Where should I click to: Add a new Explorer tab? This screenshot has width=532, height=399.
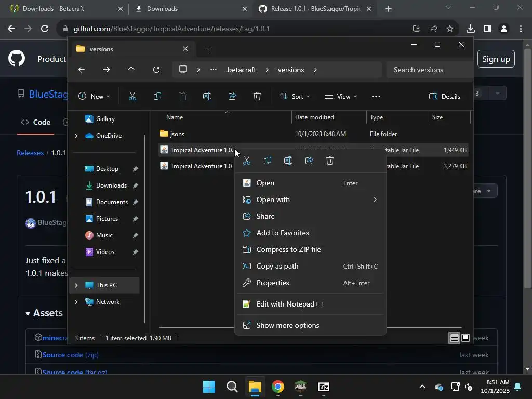(208, 49)
